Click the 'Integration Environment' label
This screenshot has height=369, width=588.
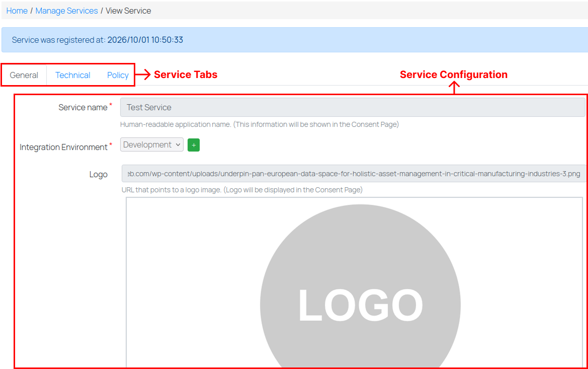pyautogui.click(x=63, y=147)
